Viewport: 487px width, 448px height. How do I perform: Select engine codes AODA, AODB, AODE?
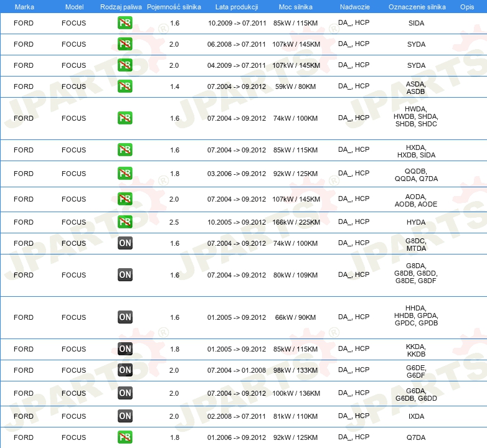click(x=416, y=200)
